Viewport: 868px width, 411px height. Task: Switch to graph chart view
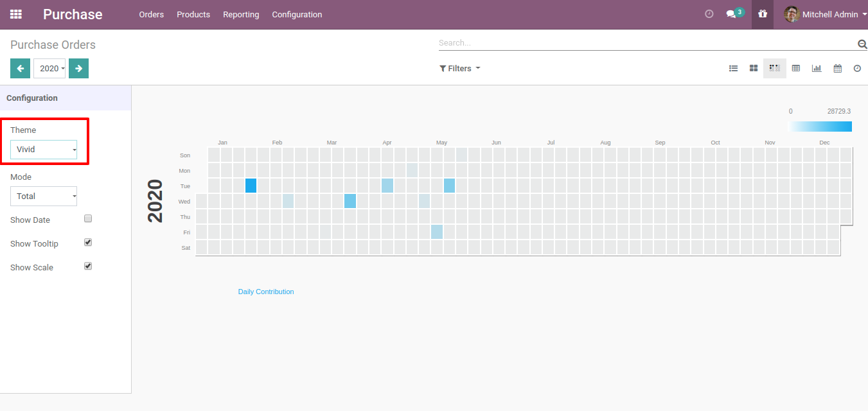817,68
